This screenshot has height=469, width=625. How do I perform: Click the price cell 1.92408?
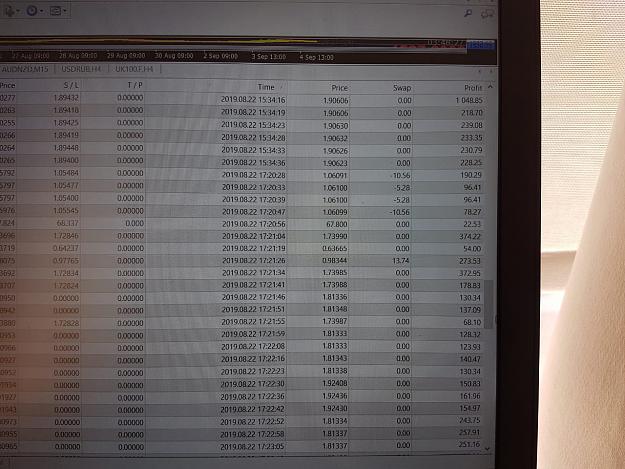point(335,383)
